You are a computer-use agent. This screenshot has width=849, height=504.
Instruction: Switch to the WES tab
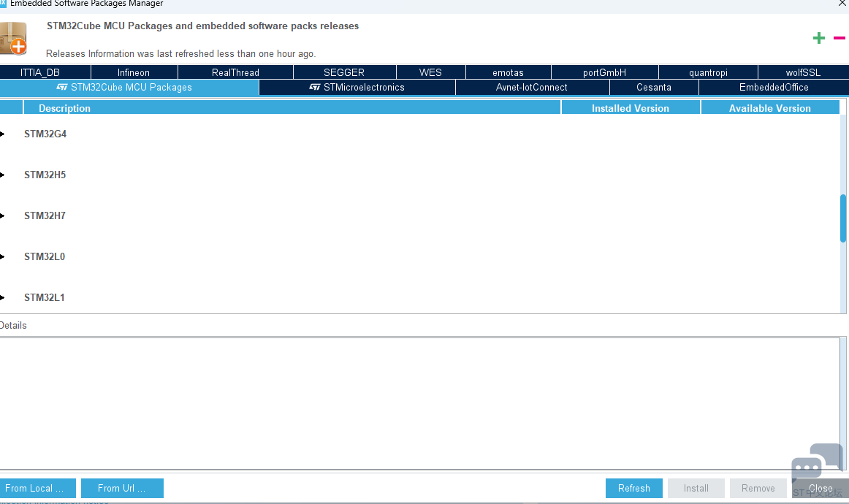point(431,72)
